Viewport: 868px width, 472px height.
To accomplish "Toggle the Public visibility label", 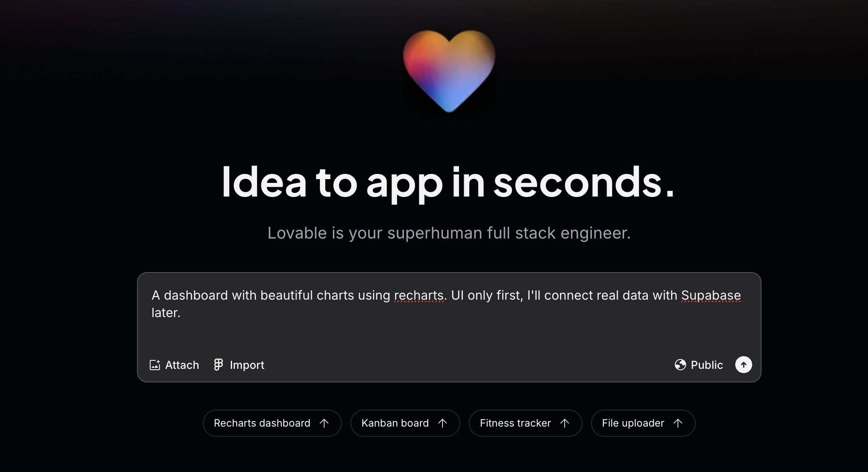I will tap(707, 365).
